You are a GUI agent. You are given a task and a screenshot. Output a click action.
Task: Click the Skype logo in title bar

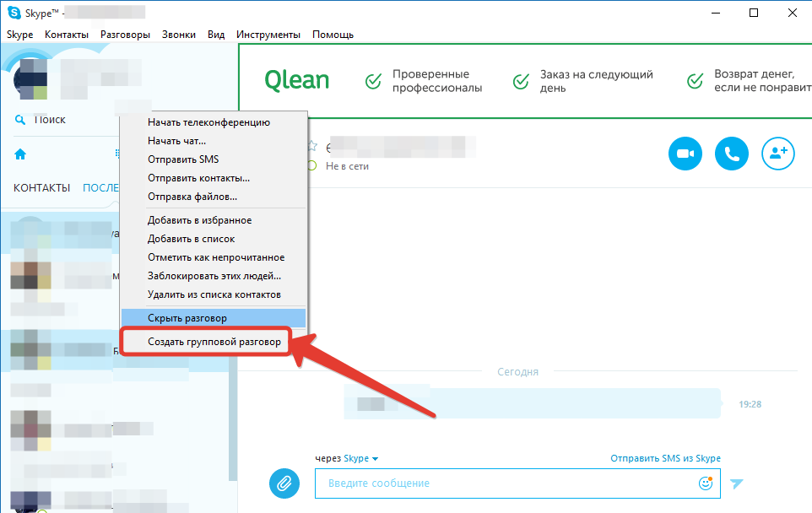click(14, 13)
